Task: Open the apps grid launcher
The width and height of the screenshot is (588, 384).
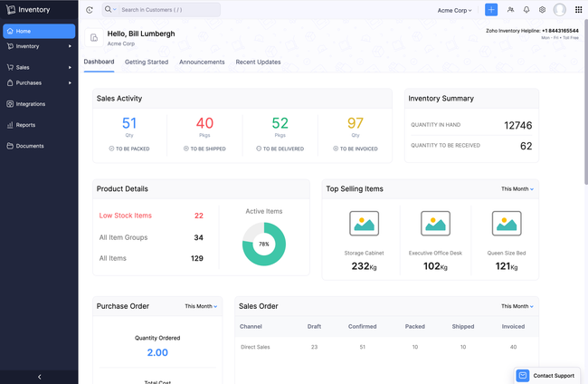Action: point(579,10)
